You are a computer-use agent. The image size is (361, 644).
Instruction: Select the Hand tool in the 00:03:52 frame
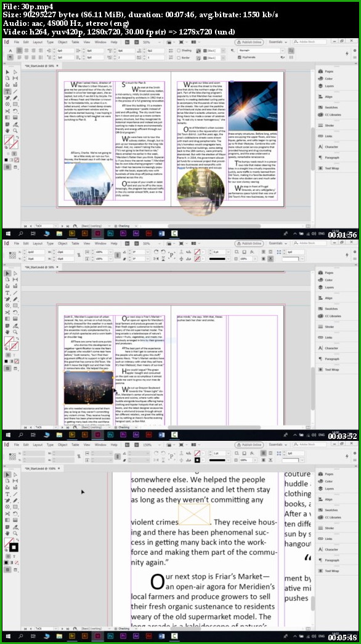[7, 332]
